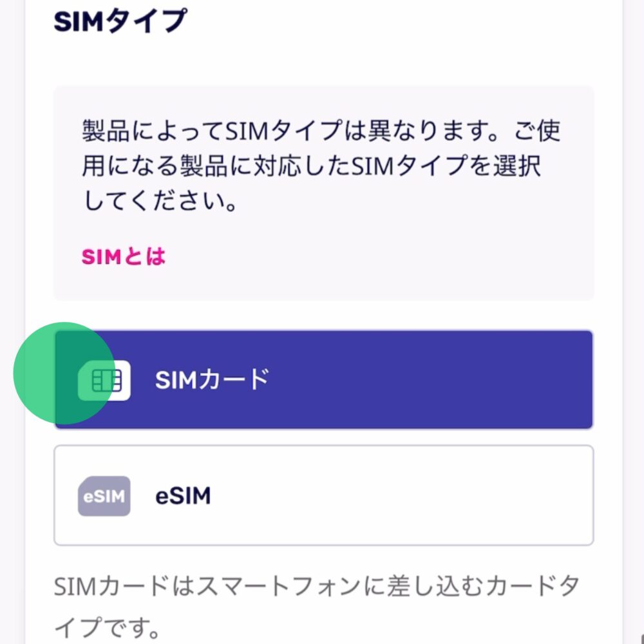Click the white border of eSIM card
Image resolution: width=644 pixels, height=644 pixels.
(324, 446)
